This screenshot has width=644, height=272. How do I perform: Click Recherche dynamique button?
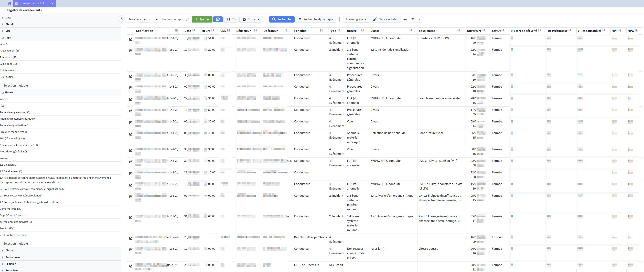click(316, 19)
